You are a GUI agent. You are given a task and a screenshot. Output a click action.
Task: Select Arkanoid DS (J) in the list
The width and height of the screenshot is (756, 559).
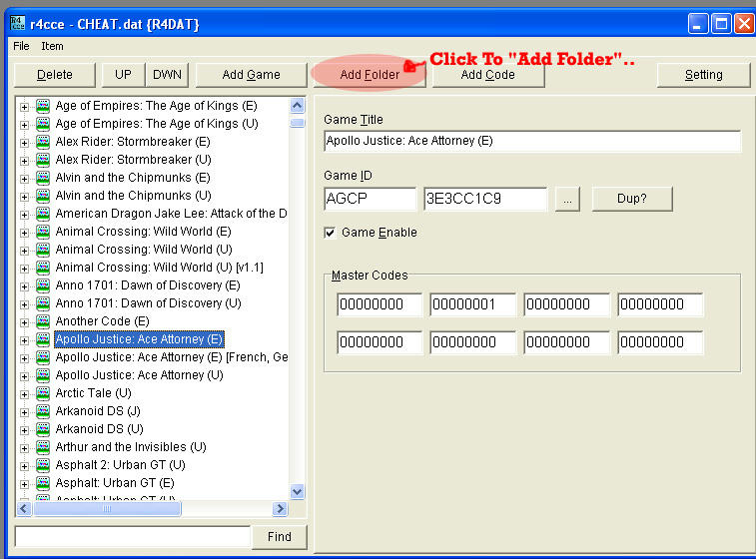pos(98,411)
